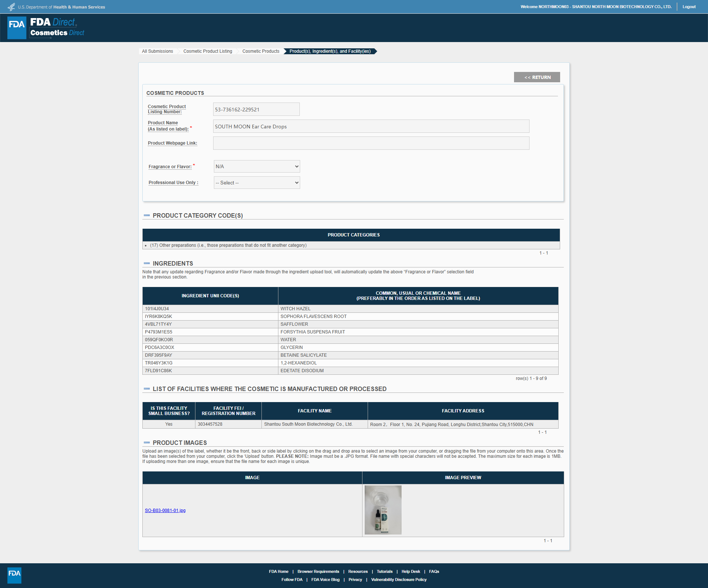The height and width of the screenshot is (588, 708).
Task: Click the FDA logo in footer
Action: coord(14,575)
